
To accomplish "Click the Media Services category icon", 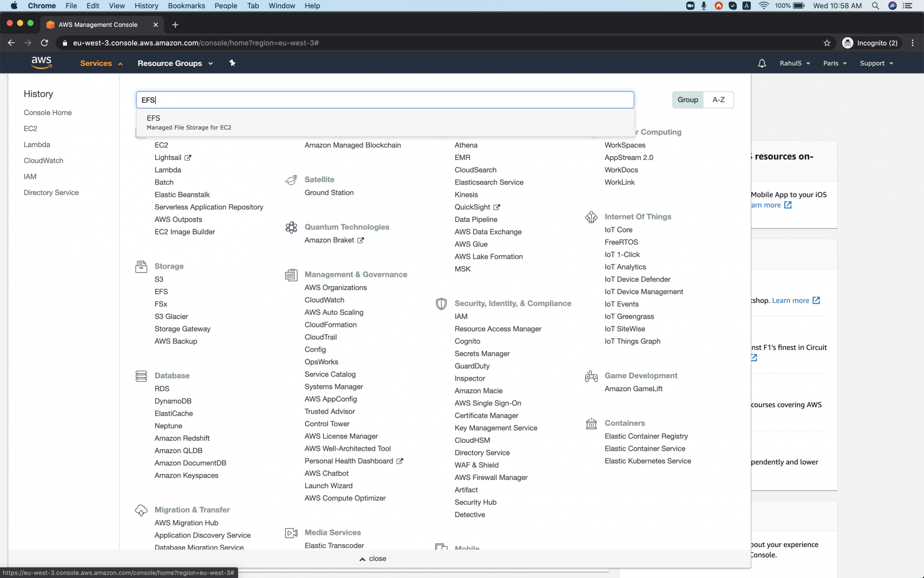I will [x=291, y=533].
